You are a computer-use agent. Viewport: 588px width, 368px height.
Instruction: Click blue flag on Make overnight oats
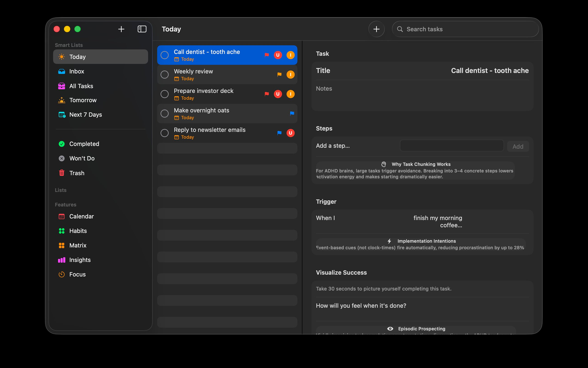click(x=292, y=114)
